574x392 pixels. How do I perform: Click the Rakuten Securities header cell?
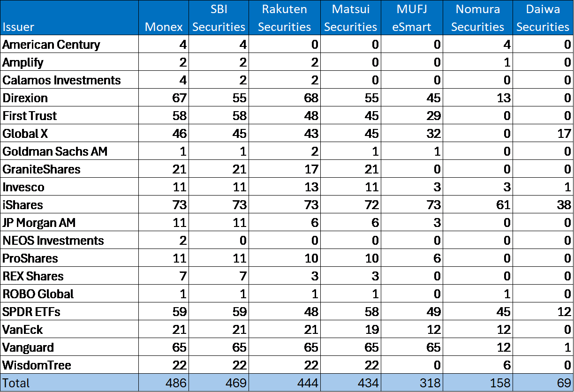coord(284,17)
